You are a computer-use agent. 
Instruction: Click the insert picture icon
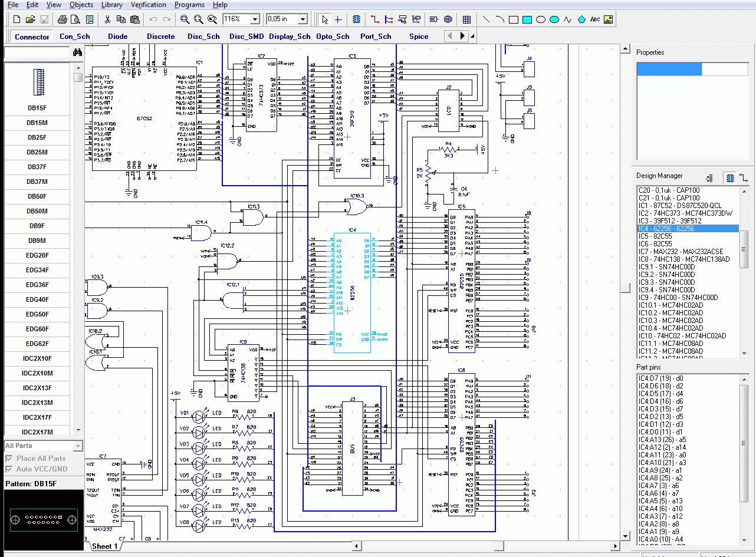(608, 19)
